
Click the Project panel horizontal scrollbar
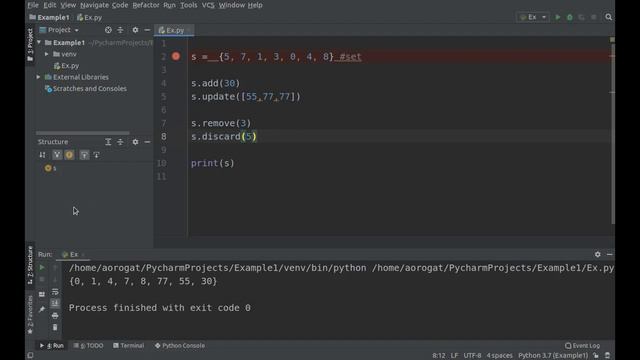click(x=83, y=133)
